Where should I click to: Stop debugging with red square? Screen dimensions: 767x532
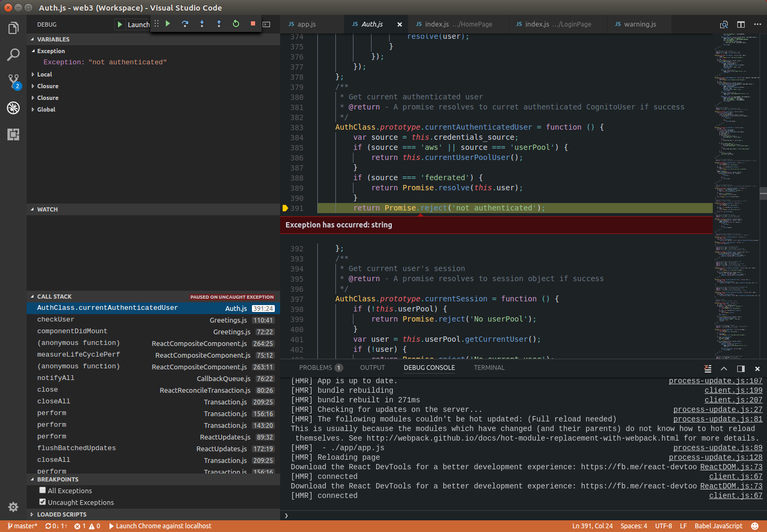tap(253, 24)
